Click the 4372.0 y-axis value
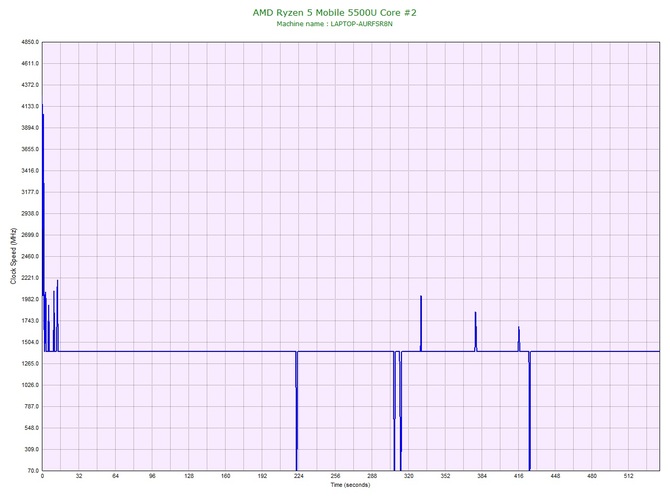The height and width of the screenshot is (502, 670). tap(30, 85)
